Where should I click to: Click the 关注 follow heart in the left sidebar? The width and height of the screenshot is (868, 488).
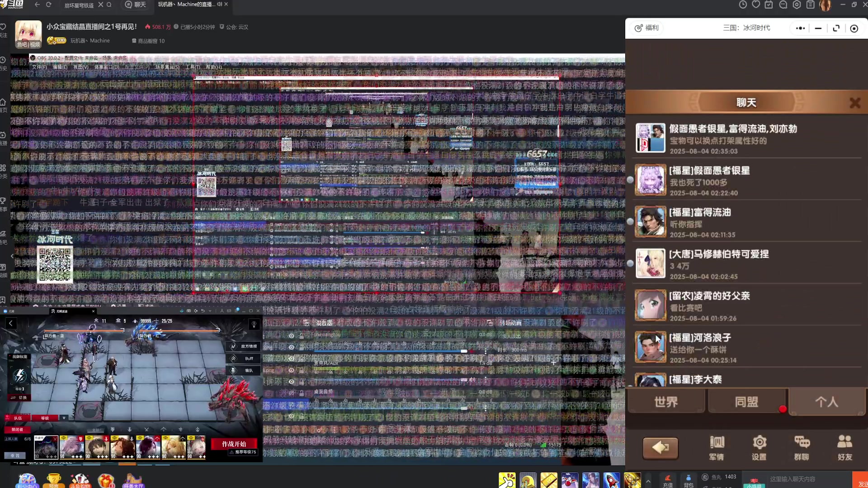(3, 30)
